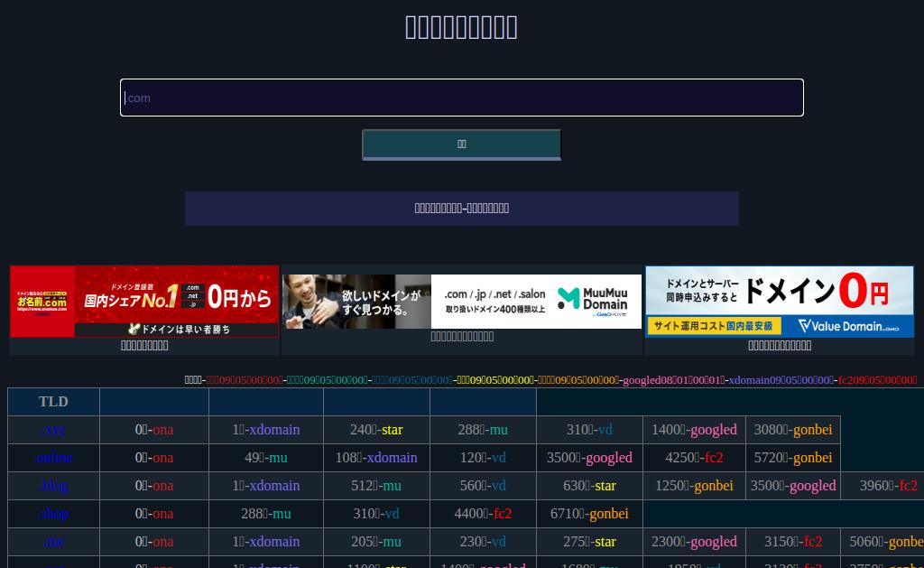Screen dimensions: 924x568
Task: Click the 3150-fc2 cell in .me row
Action: [793, 542]
